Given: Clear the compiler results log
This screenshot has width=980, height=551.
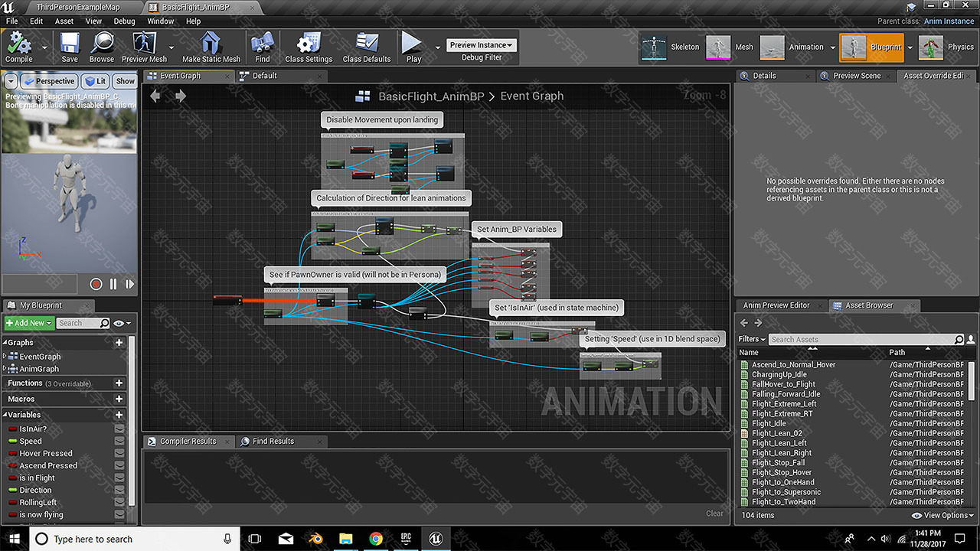Looking at the screenshot, I should point(714,514).
